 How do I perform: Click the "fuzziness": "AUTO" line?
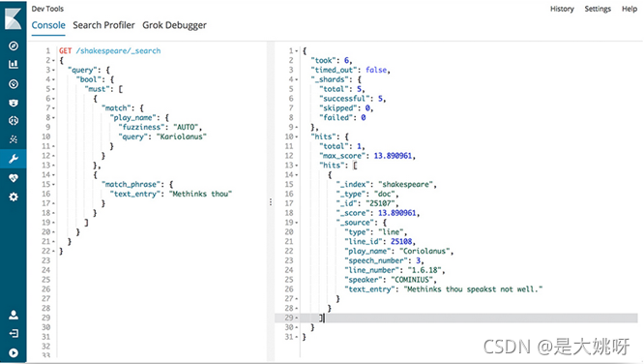161,127
